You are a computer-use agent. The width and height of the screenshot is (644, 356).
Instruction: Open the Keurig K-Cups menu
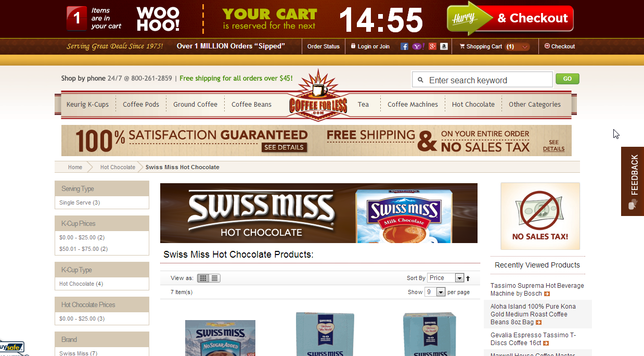click(87, 104)
